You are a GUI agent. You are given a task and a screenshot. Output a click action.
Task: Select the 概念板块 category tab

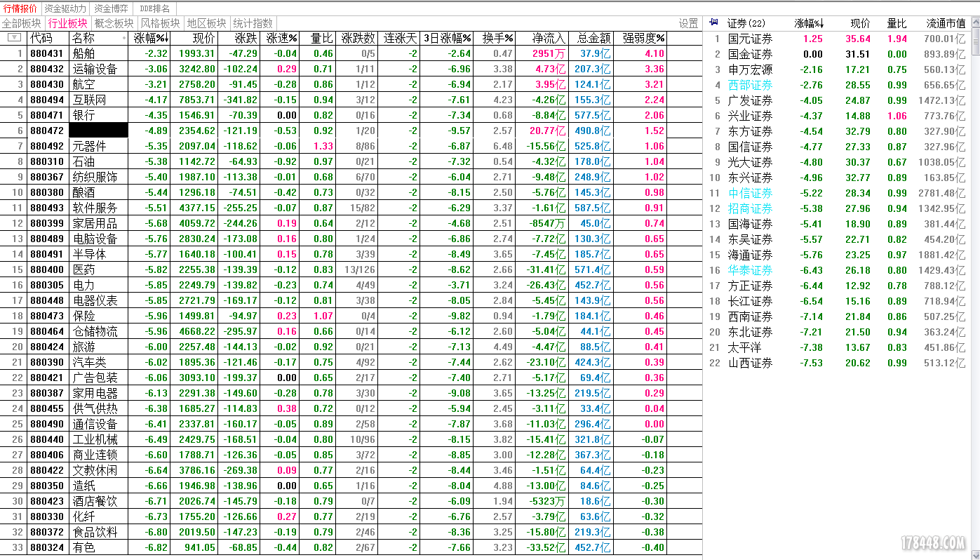click(x=113, y=23)
